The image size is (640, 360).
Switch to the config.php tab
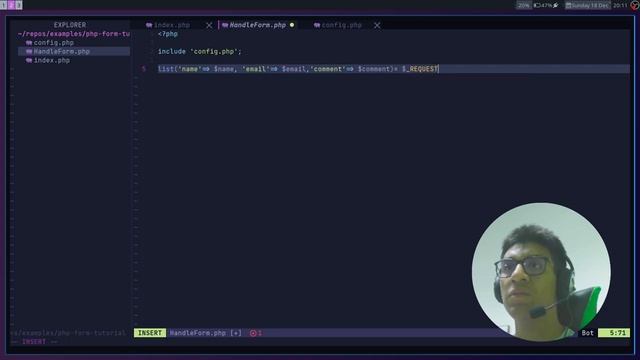[x=342, y=25]
